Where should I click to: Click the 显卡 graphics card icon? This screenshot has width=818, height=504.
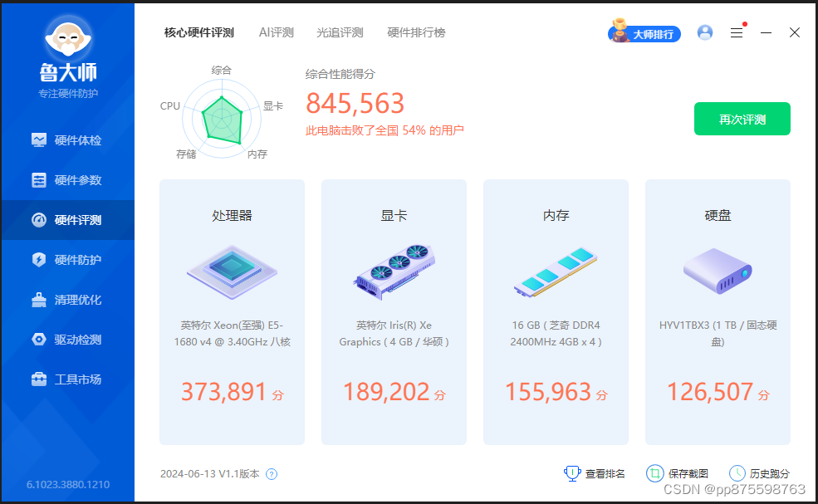[x=394, y=272]
